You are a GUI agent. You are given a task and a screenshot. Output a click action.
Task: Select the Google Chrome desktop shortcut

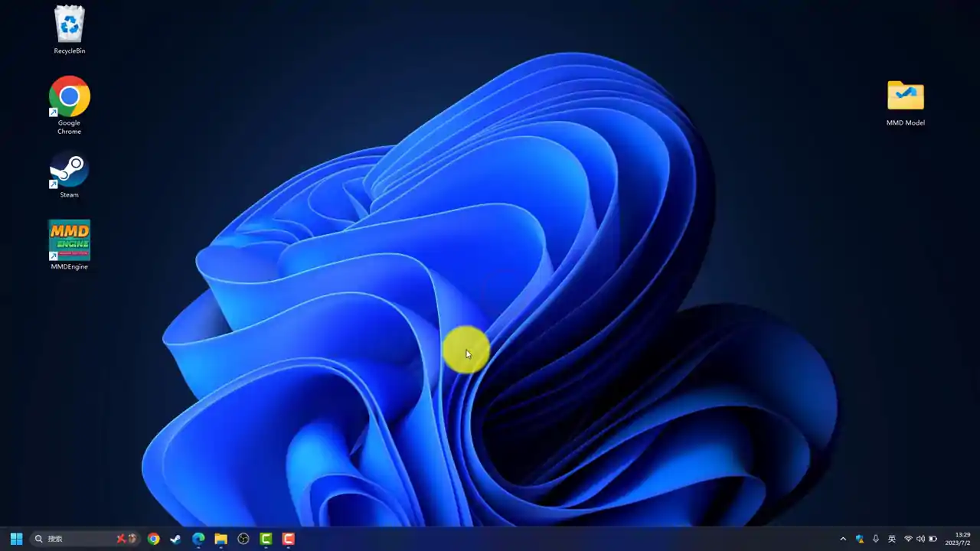pyautogui.click(x=69, y=106)
